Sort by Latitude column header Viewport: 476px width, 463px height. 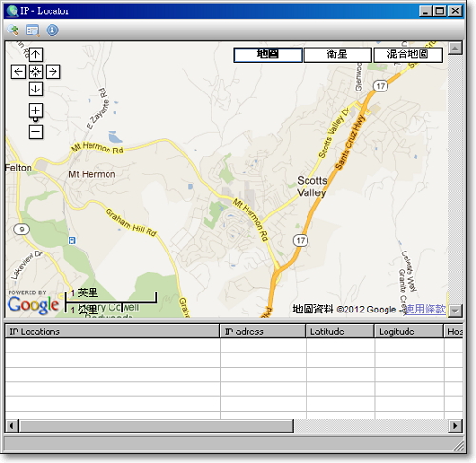(x=340, y=332)
